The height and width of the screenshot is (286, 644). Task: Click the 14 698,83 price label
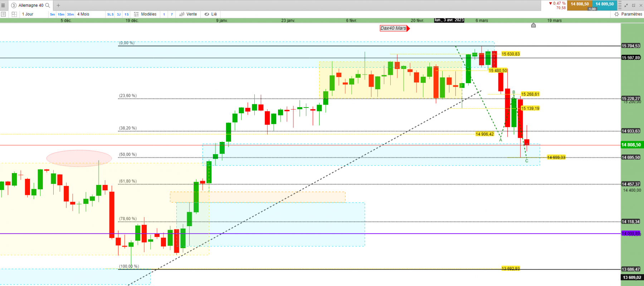[556, 157]
